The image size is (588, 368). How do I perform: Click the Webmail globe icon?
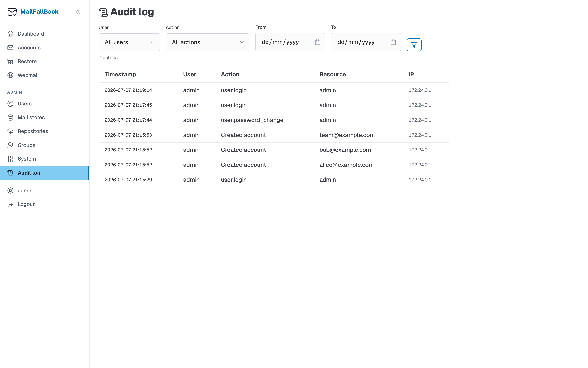tap(10, 75)
